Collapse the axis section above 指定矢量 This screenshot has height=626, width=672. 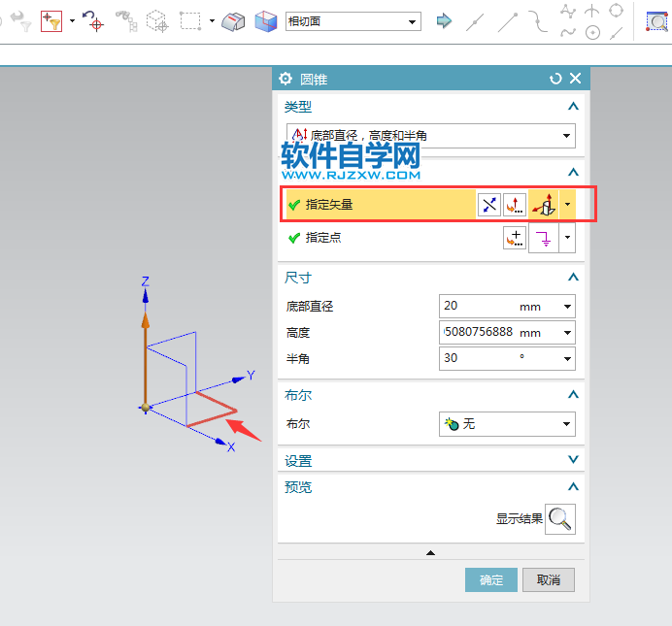coord(573,172)
